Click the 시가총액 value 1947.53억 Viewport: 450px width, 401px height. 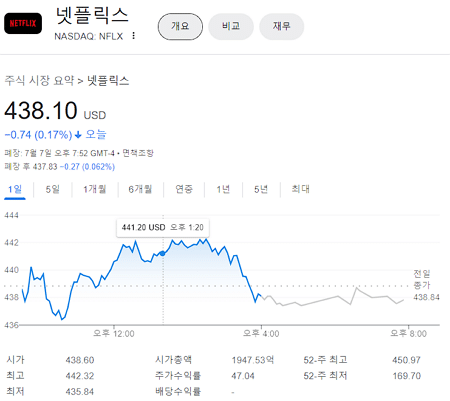click(x=253, y=360)
